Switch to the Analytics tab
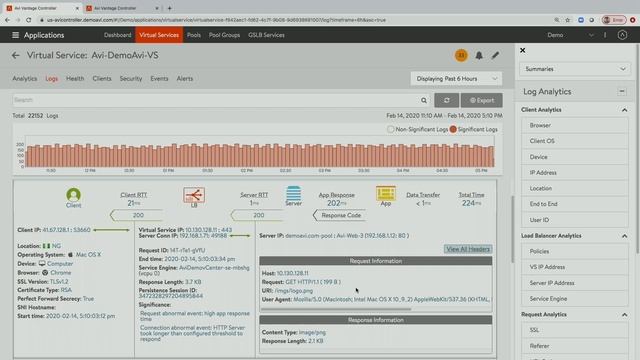The image size is (640, 360). pyautogui.click(x=24, y=78)
